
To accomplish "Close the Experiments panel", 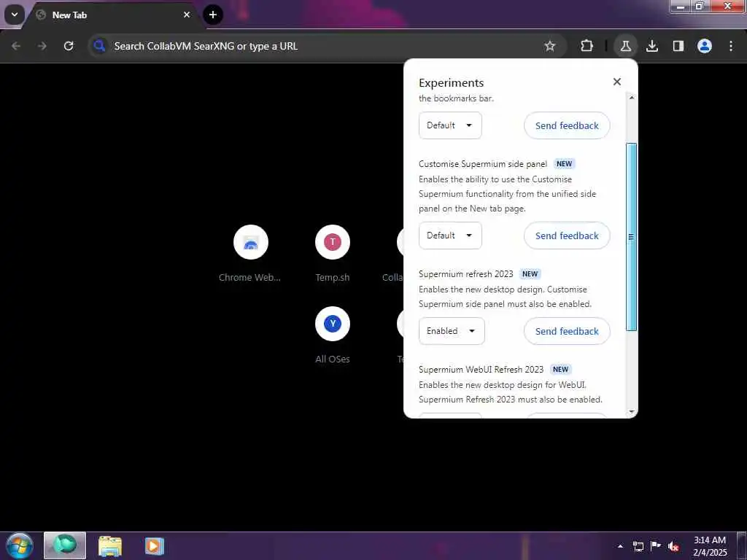I will click(x=617, y=82).
